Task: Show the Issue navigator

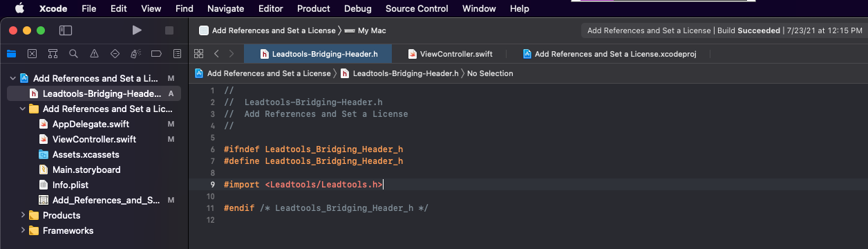Action: pyautogui.click(x=94, y=53)
